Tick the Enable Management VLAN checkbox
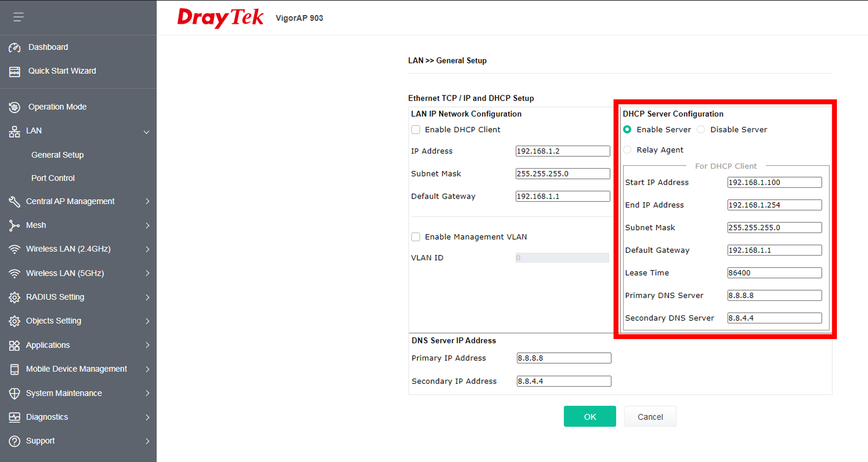Image resolution: width=868 pixels, height=462 pixels. tap(416, 237)
